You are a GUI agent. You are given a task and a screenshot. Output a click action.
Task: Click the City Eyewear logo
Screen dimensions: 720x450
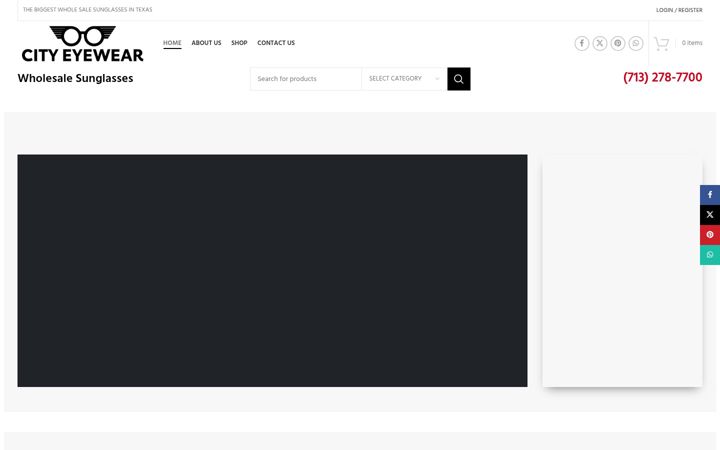pos(83,44)
